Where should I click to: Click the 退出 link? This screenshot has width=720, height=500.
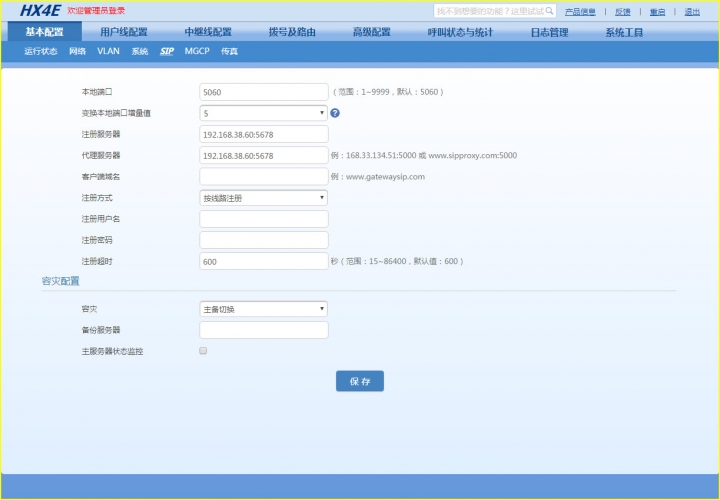click(692, 11)
